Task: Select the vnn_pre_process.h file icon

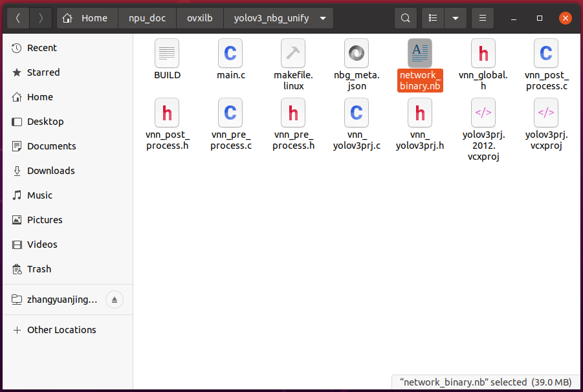Action: [x=293, y=113]
